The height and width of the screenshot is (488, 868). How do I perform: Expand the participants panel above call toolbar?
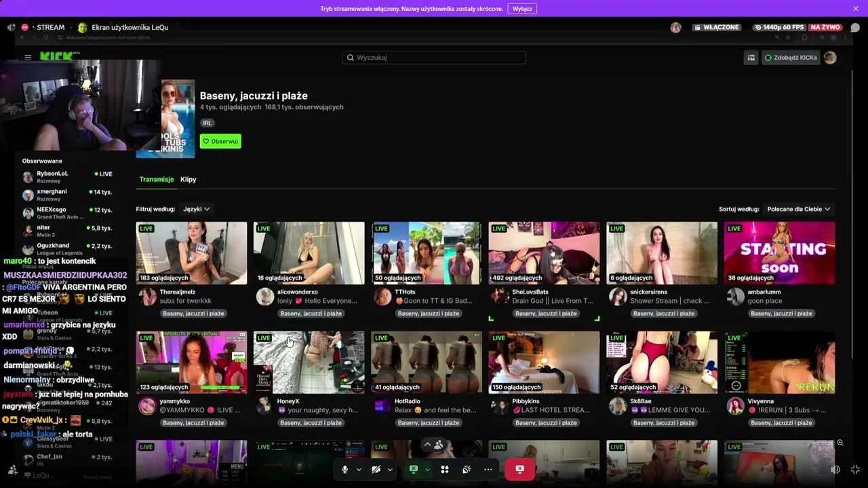(434, 445)
